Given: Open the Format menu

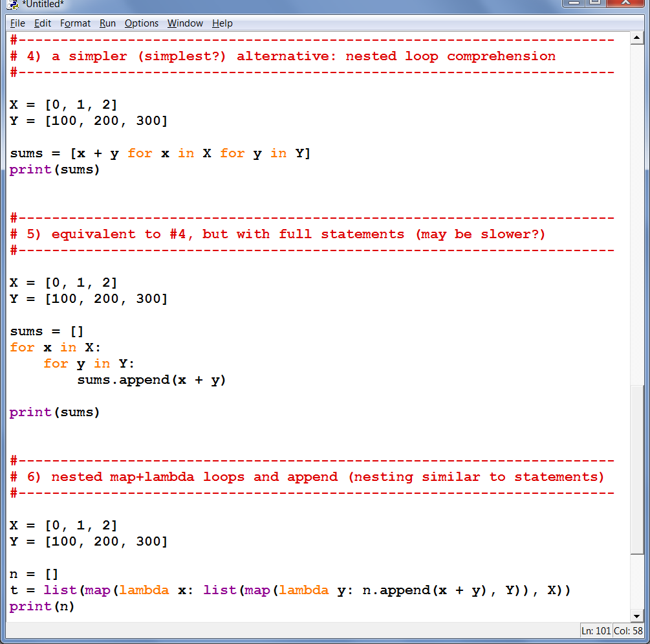Looking at the screenshot, I should [75, 23].
